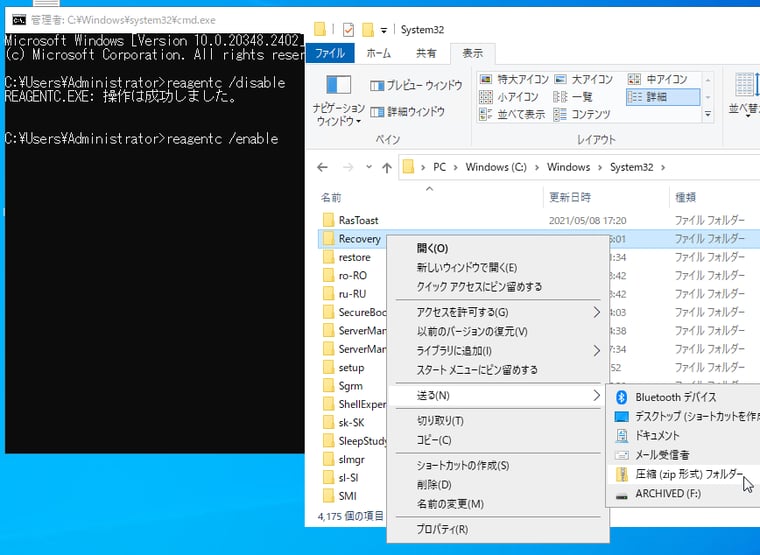
Task: Open the recent locations dropdown
Action: 369,167
